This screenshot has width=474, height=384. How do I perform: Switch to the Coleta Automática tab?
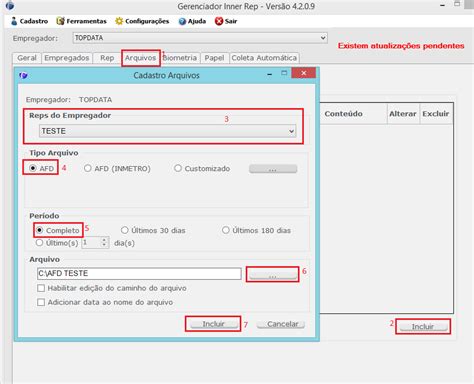(x=264, y=58)
